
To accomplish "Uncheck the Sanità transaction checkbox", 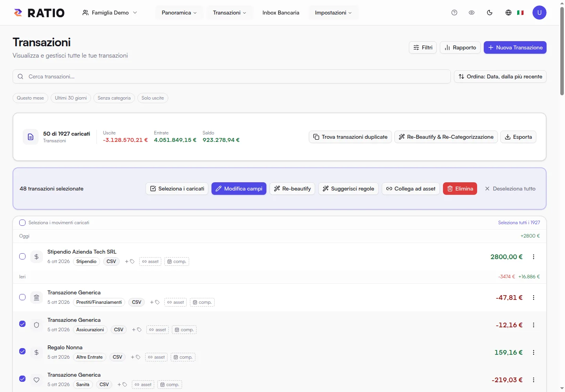I will click(x=22, y=379).
